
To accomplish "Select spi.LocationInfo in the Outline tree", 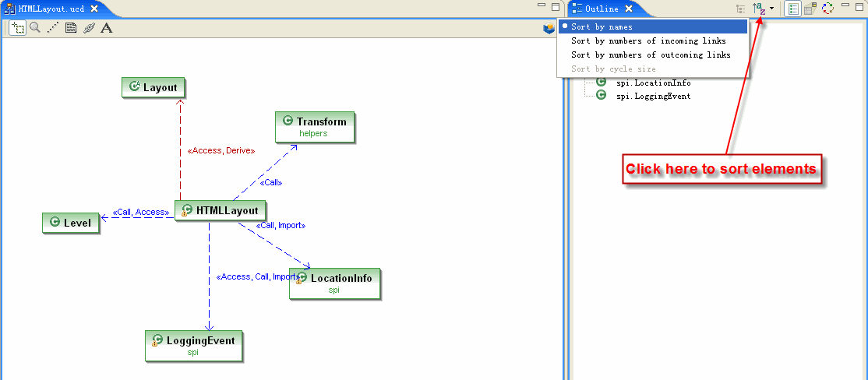I will (x=653, y=83).
